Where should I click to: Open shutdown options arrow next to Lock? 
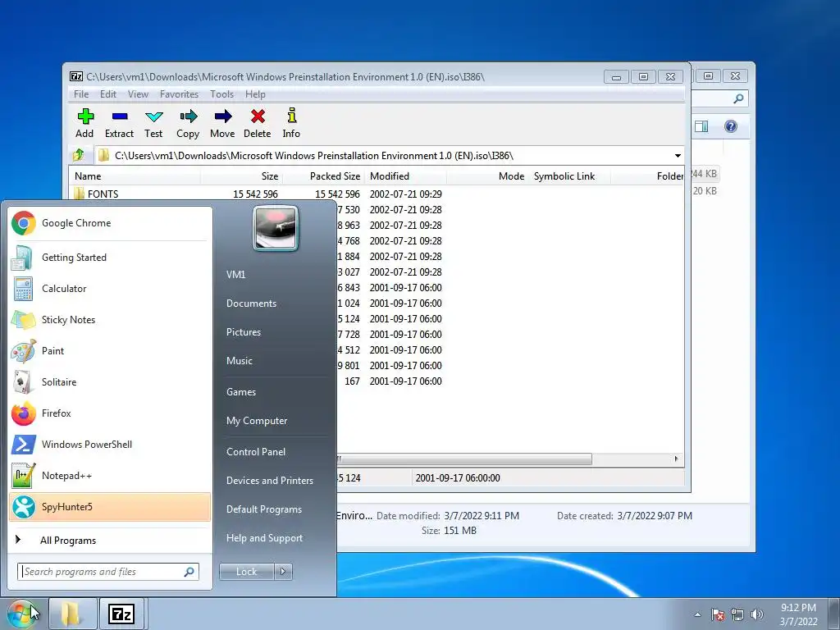tap(283, 572)
